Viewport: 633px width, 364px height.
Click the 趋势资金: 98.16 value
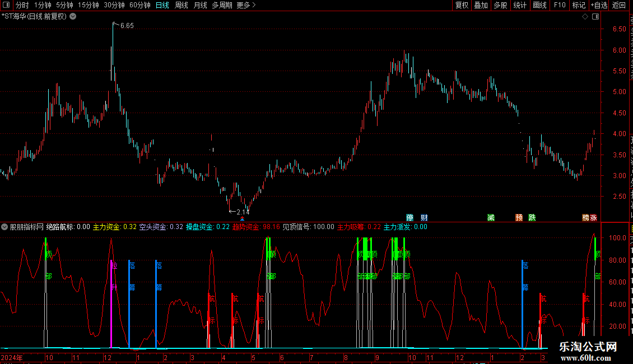pos(256,227)
